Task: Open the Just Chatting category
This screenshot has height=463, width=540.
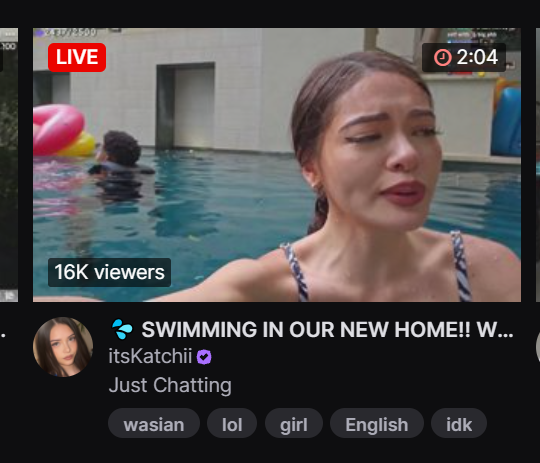Action: point(170,385)
